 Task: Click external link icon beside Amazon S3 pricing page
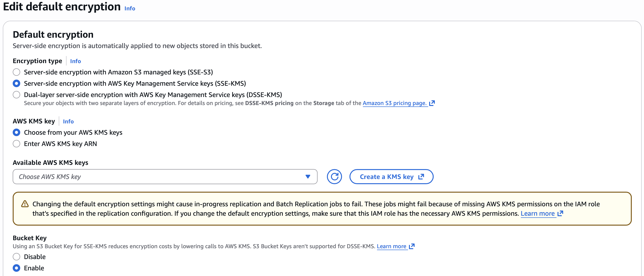click(432, 103)
